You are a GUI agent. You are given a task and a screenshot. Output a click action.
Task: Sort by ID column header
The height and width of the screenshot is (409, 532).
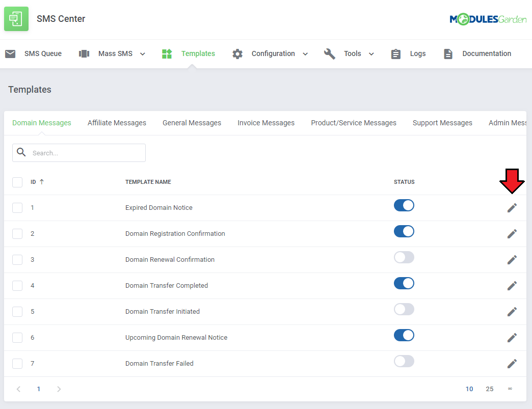(33, 182)
